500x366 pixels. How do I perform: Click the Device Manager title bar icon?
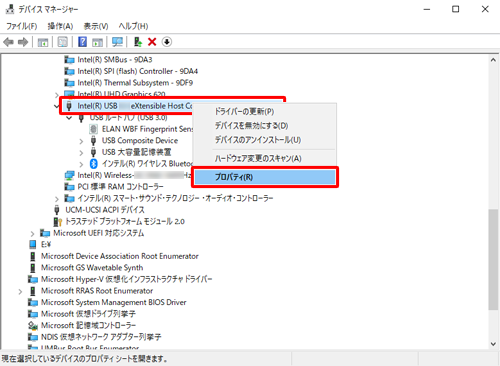coord(10,9)
